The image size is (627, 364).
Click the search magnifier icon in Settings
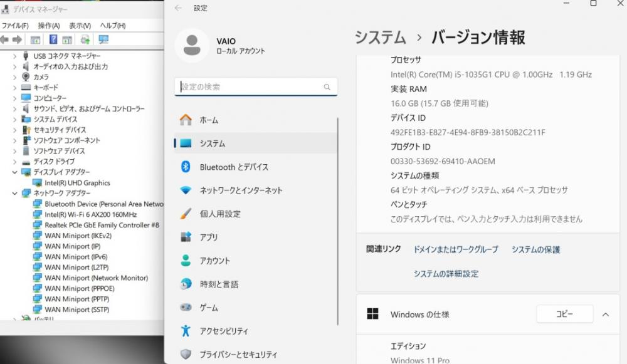coord(327,87)
